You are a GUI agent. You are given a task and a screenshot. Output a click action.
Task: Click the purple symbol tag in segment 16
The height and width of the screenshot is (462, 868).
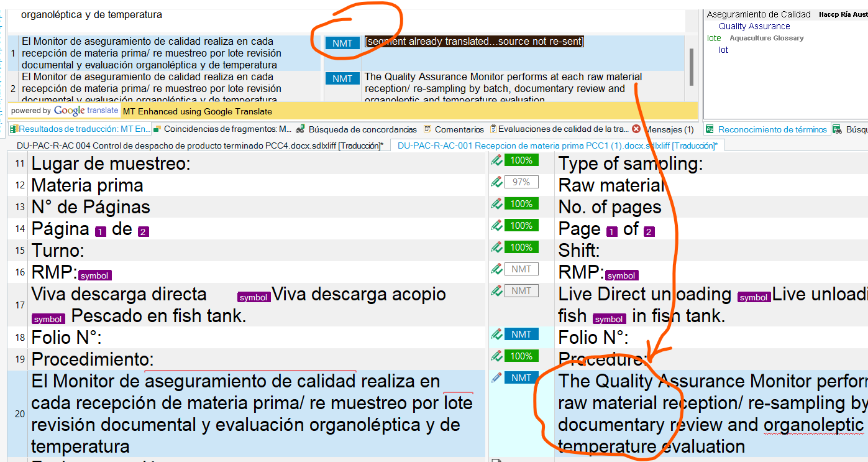pos(94,275)
